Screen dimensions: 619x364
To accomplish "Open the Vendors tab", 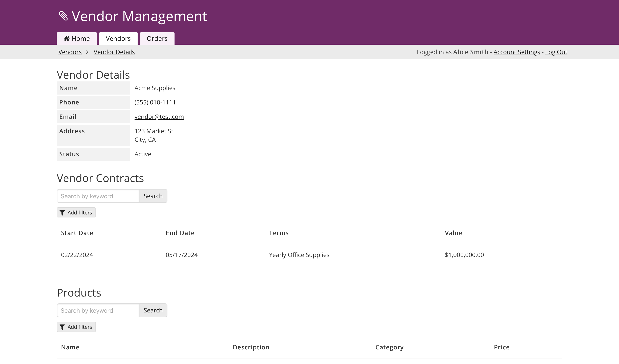I will point(118,38).
